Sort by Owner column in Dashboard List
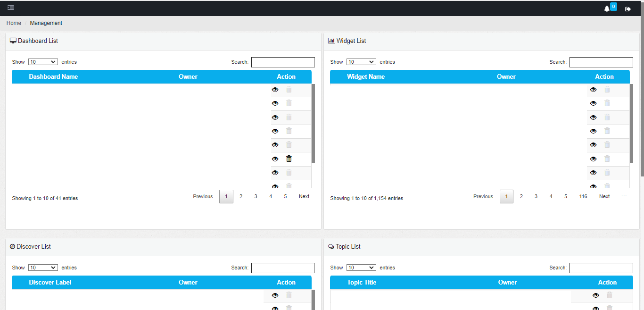 (x=188, y=77)
